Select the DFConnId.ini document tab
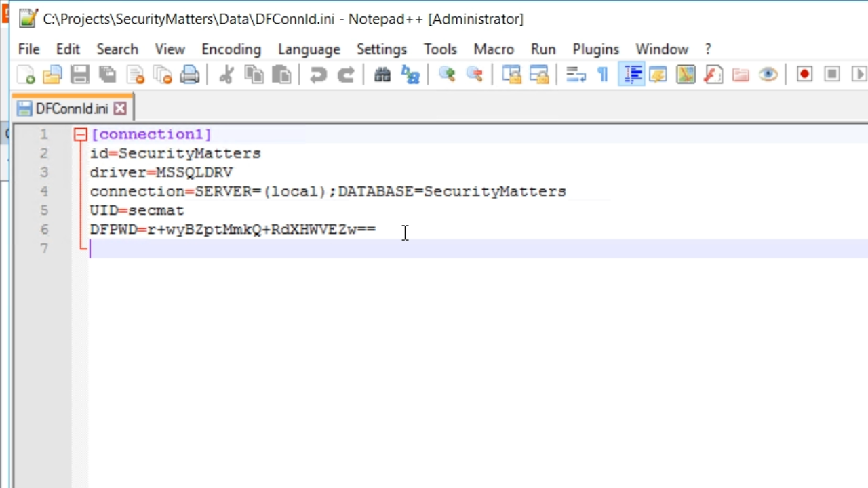Viewport: 868px width, 488px height. pyautogui.click(x=71, y=108)
